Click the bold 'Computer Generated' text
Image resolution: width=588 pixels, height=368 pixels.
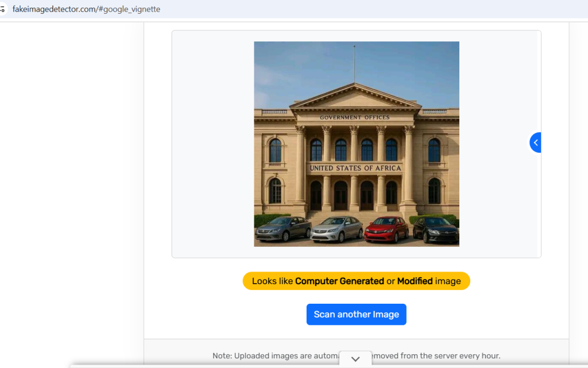point(339,281)
